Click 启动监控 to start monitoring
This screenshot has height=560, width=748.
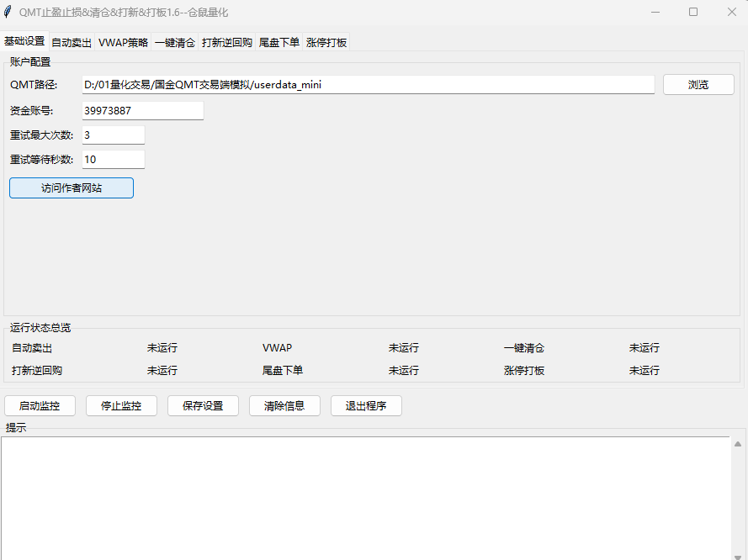pyautogui.click(x=40, y=405)
